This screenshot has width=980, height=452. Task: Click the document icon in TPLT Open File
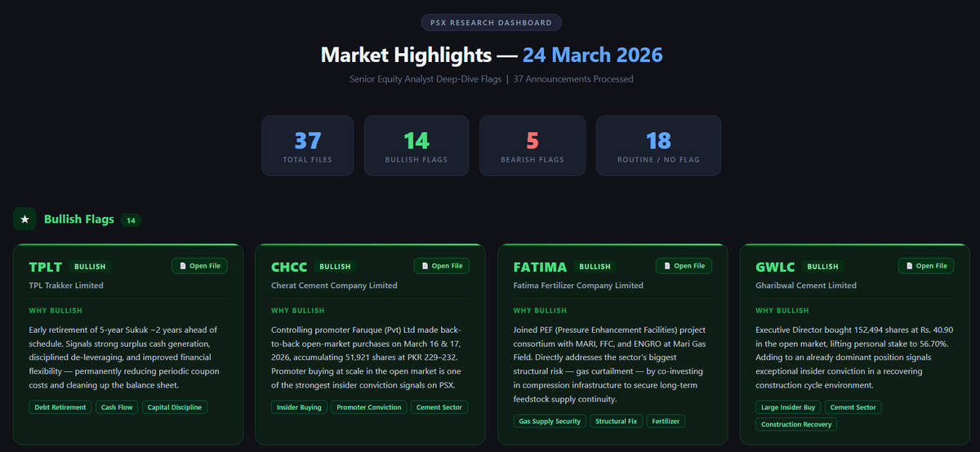(x=181, y=266)
